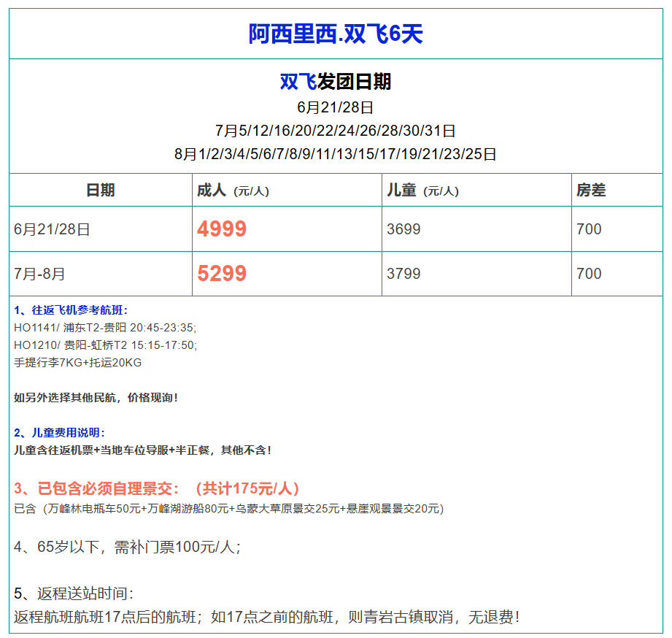The height and width of the screenshot is (638, 672).
Task: Click the July departure dates line
Action: (336, 131)
